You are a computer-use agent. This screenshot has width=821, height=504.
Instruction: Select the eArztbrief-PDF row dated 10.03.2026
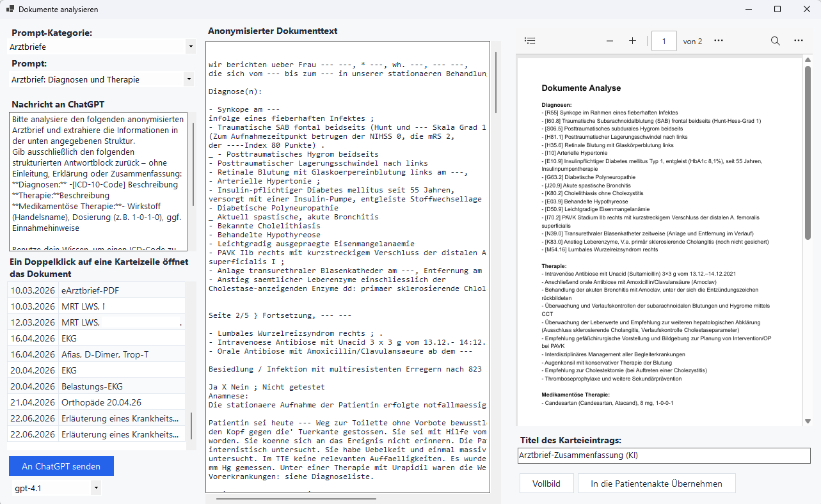97,290
